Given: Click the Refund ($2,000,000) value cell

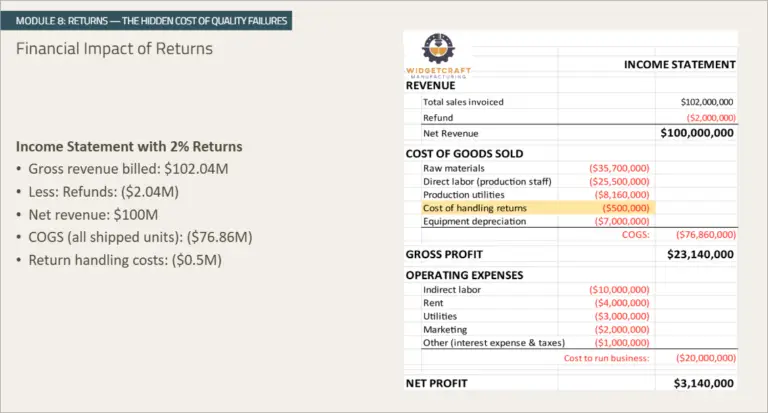Looking at the screenshot, I should [x=708, y=118].
